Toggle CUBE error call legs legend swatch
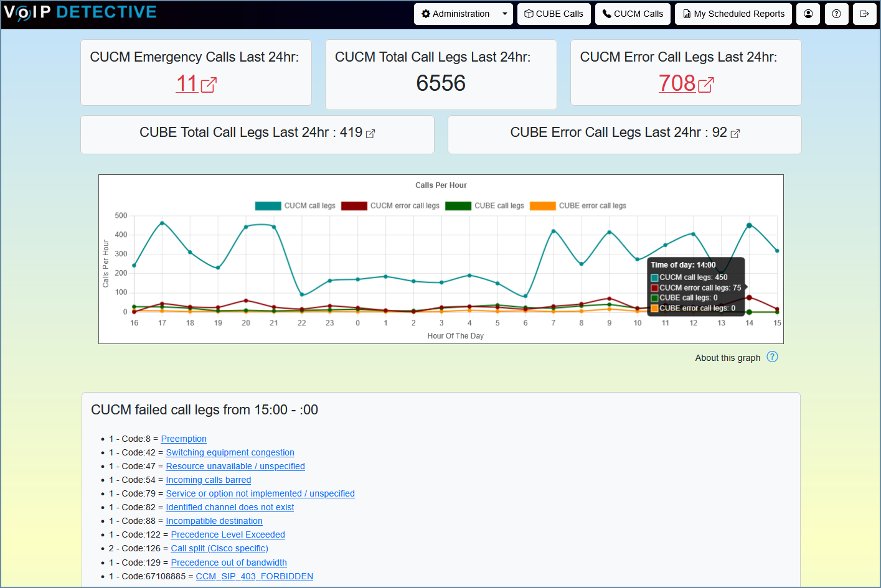Image resolution: width=881 pixels, height=588 pixels. [543, 206]
